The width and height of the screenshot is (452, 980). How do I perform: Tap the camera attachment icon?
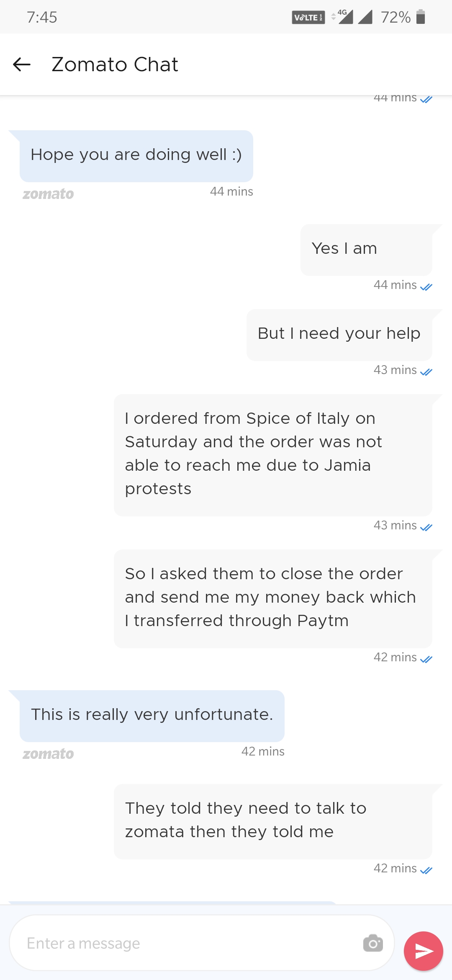pyautogui.click(x=373, y=943)
